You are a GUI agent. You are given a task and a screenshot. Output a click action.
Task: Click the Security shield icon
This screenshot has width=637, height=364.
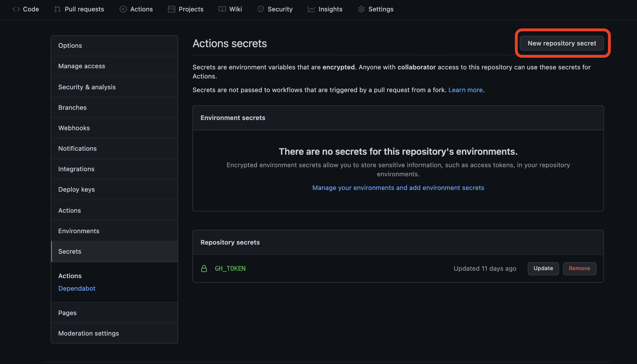260,9
